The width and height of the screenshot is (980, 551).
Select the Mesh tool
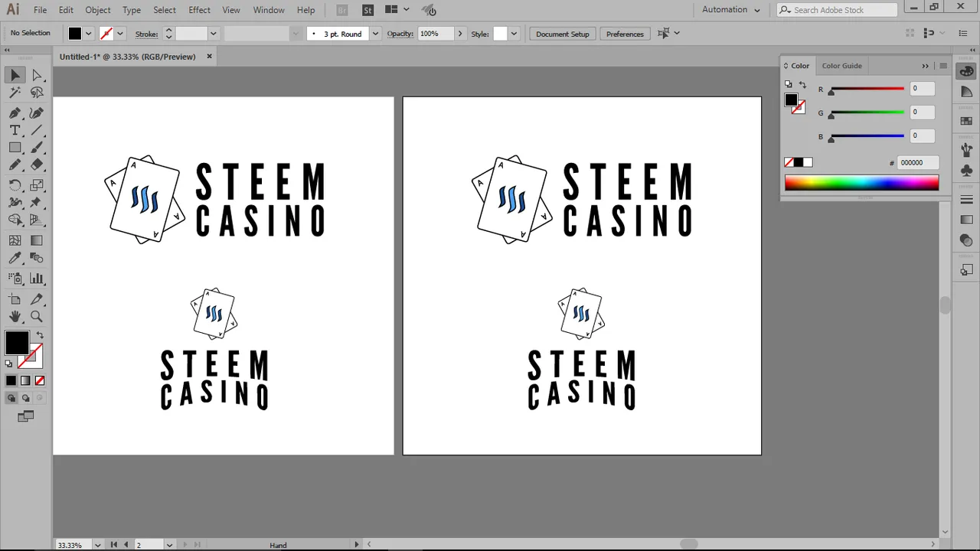[15, 240]
